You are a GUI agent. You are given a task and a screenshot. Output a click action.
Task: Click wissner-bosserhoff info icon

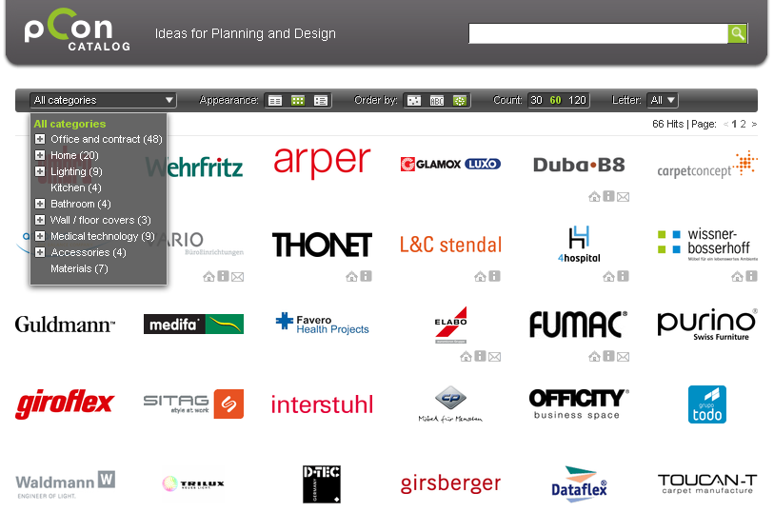[x=752, y=276]
